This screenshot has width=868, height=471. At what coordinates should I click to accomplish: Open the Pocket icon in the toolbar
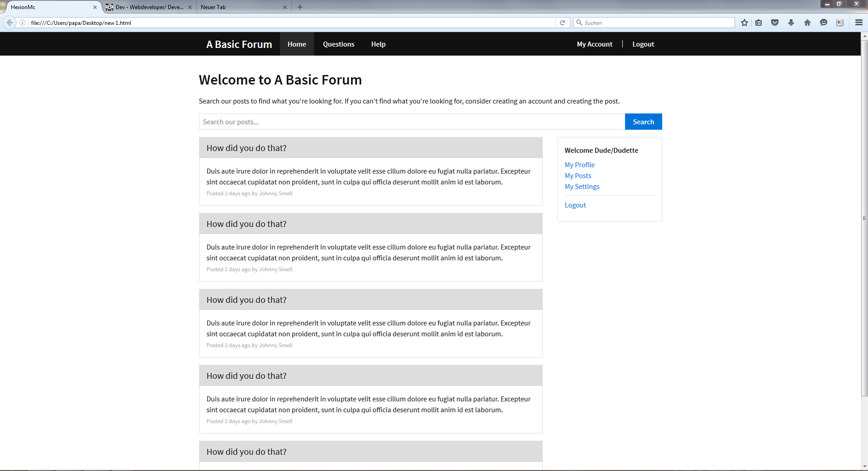point(775,23)
